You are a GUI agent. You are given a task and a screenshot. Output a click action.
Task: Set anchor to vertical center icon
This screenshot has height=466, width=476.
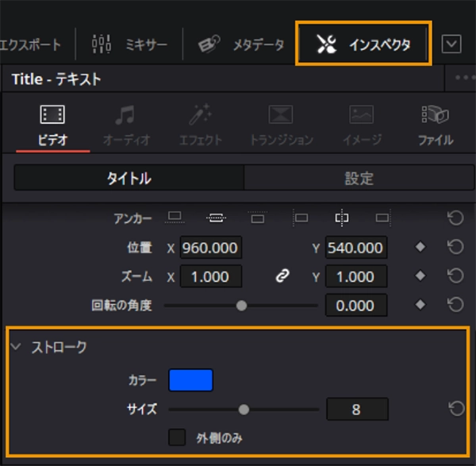tap(216, 218)
